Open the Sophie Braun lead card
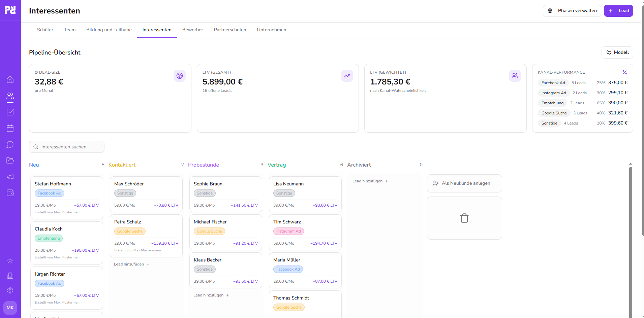 [226, 195]
